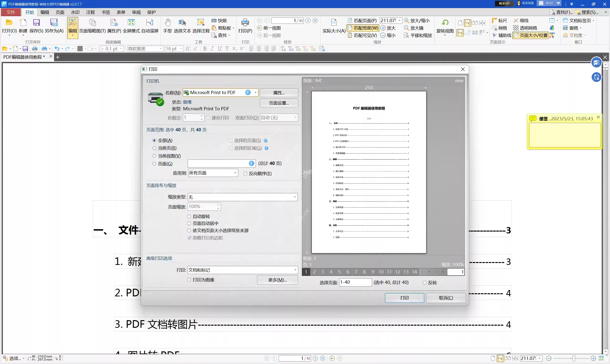Open the 书签 ribbon tab
The width and height of the screenshot is (610, 364).
106,12
